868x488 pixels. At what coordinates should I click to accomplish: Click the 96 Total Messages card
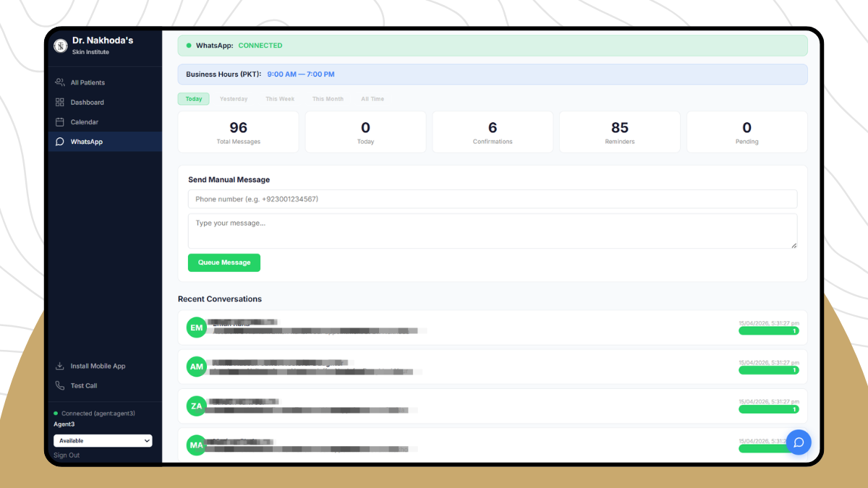tap(239, 132)
